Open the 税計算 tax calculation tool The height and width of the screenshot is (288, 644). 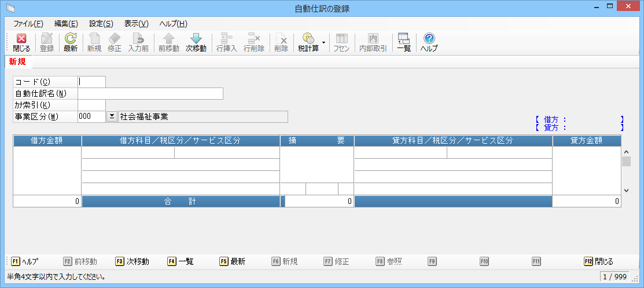[x=308, y=43]
